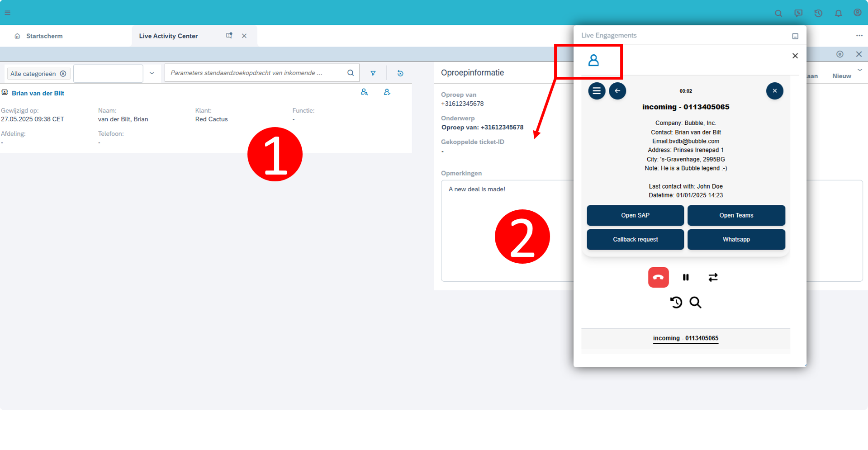Reset search with the refresh icon
Image resolution: width=868 pixels, height=450 pixels.
click(400, 73)
